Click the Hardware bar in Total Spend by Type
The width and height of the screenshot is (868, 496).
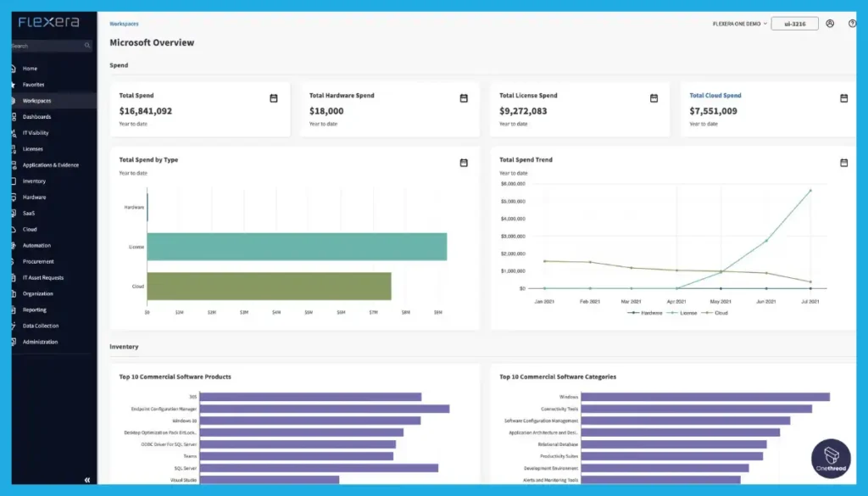click(x=147, y=207)
